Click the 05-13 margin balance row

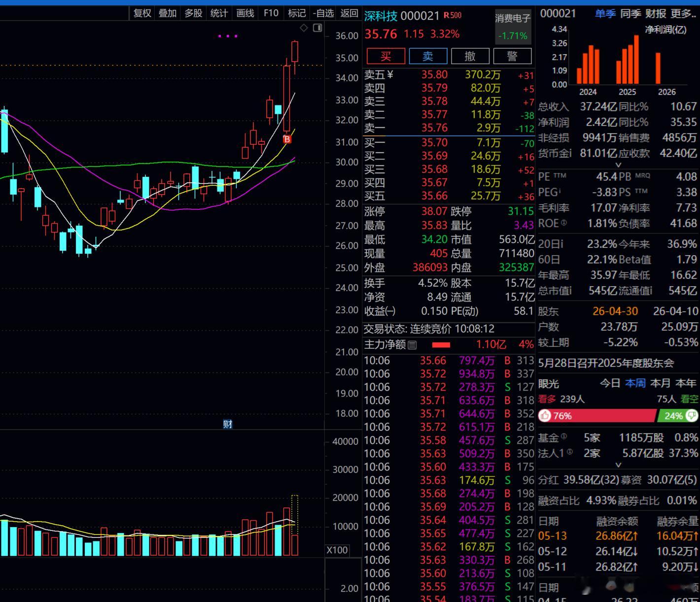[x=618, y=535]
